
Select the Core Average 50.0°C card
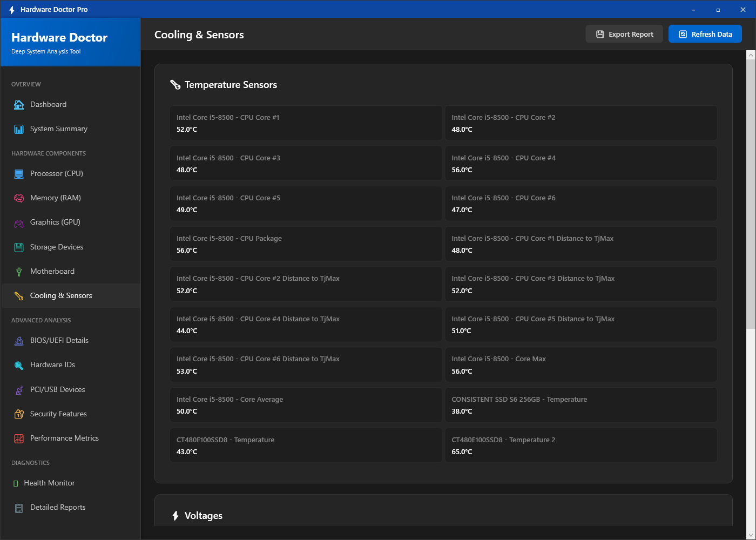(x=306, y=405)
